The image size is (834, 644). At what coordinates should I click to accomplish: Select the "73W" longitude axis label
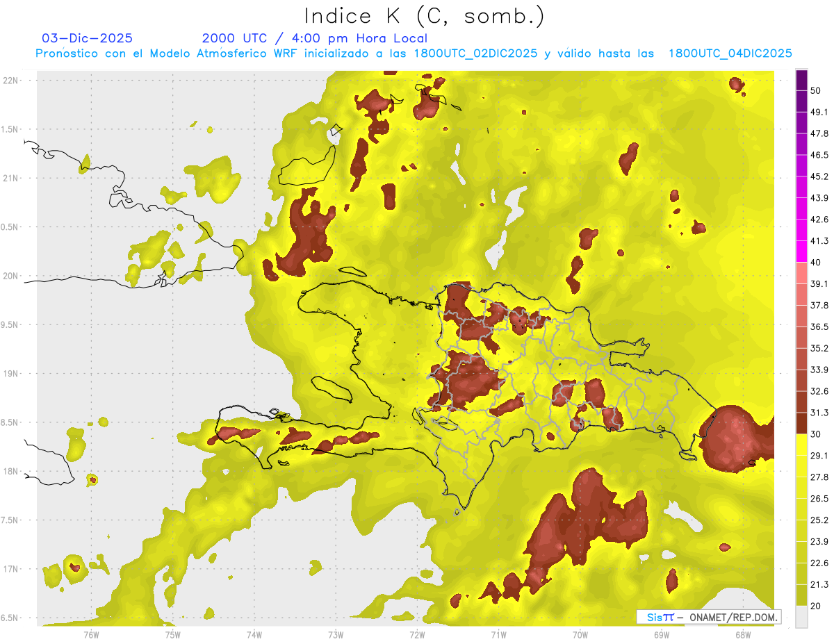pos(336,635)
